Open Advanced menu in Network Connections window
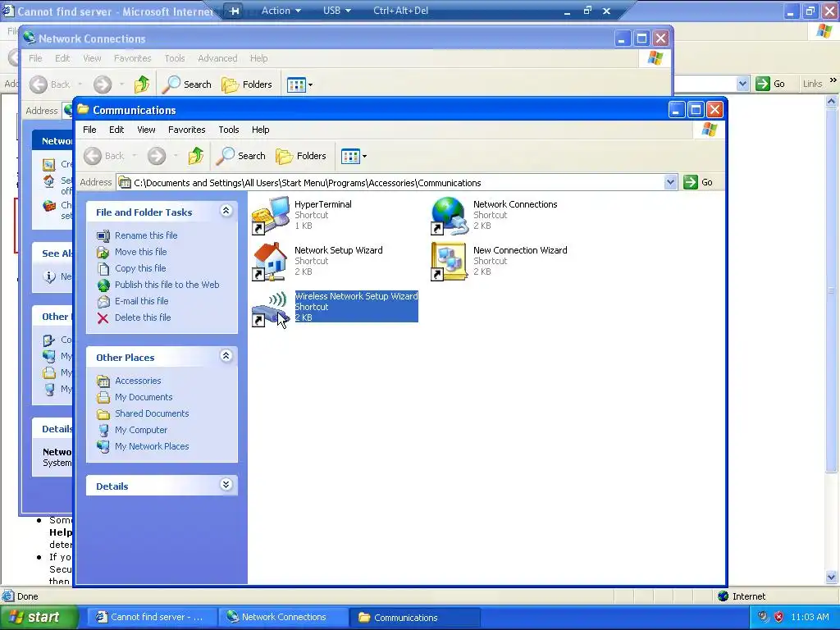840x630 pixels. coord(217,58)
